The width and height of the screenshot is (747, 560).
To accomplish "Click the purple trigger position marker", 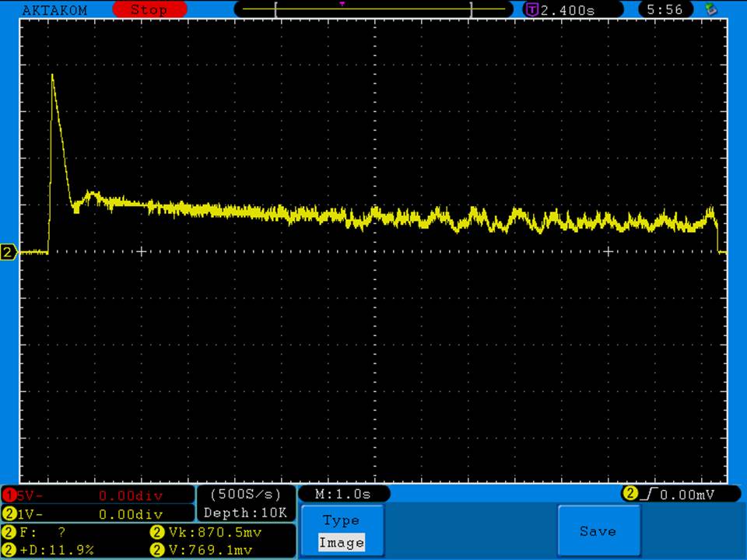I will coord(342,4).
